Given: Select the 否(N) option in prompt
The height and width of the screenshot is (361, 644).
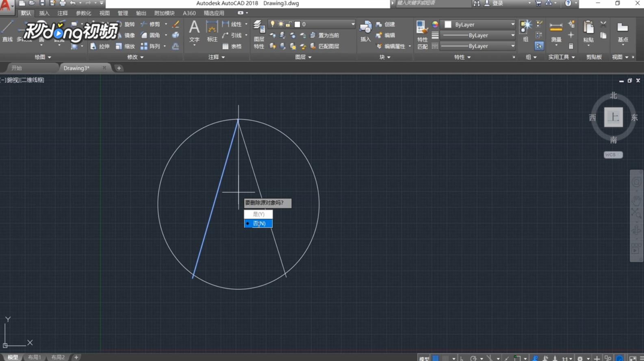Looking at the screenshot, I should 259,224.
